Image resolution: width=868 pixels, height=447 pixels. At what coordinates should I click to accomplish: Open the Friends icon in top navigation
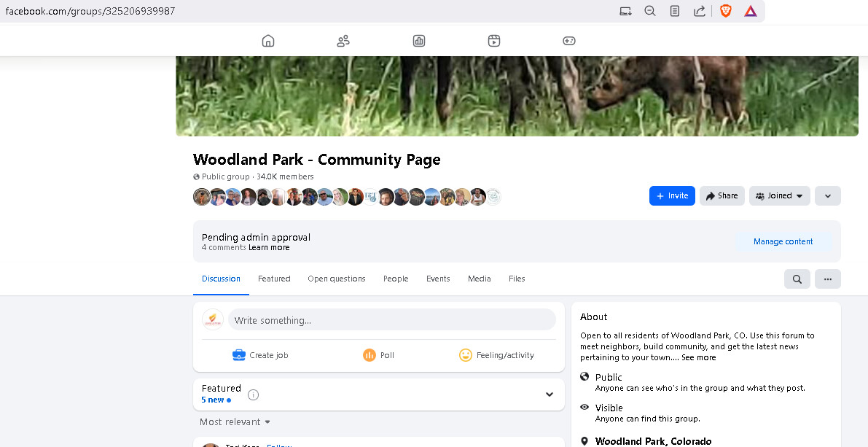click(x=343, y=41)
